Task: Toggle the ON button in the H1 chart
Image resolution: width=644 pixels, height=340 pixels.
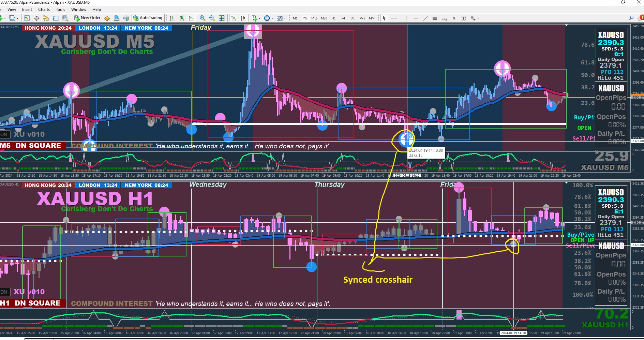Action: click(x=4, y=292)
